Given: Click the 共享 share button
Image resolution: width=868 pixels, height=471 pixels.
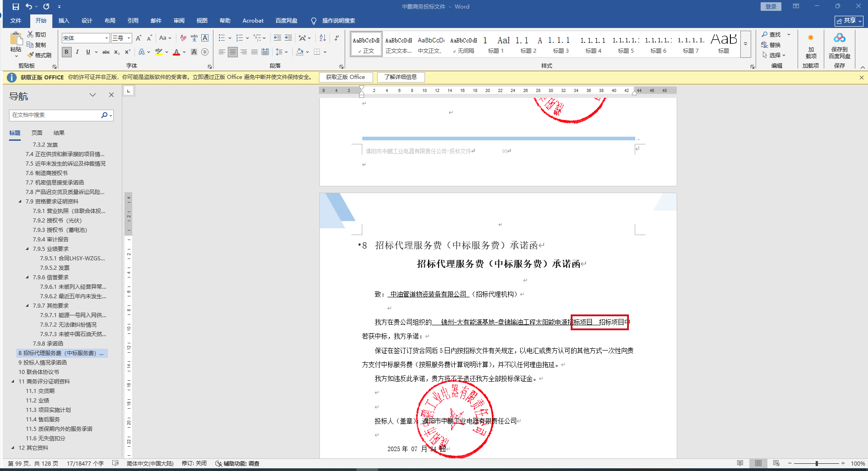Looking at the screenshot, I should (x=849, y=21).
